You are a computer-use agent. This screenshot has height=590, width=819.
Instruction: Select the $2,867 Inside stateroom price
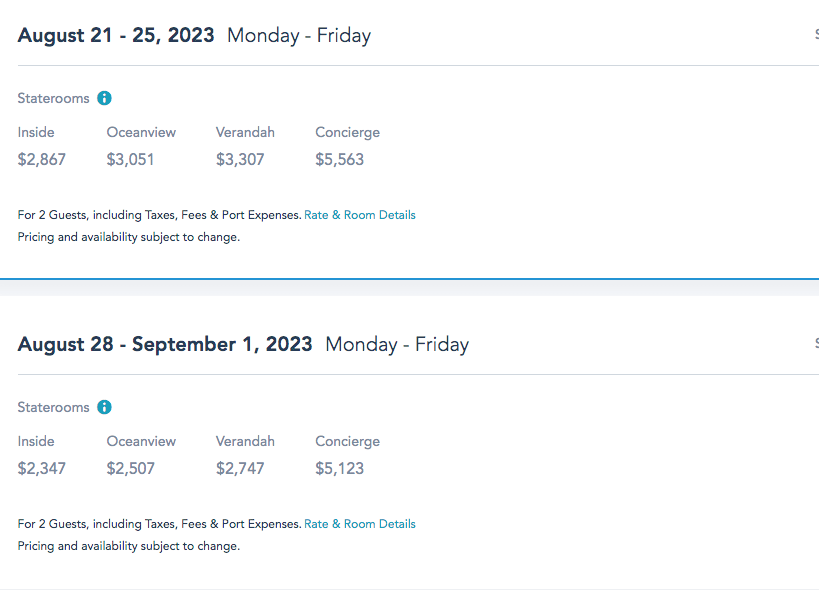click(x=42, y=159)
